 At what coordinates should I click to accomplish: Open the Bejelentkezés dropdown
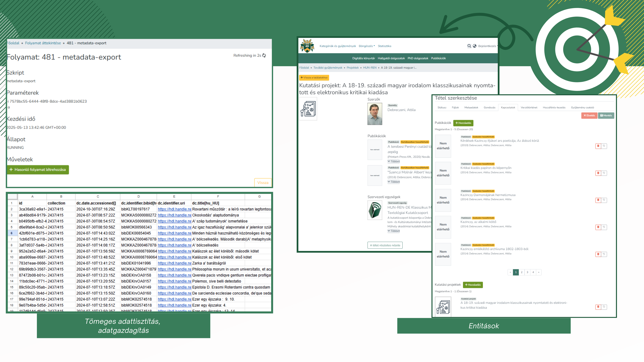coord(488,46)
